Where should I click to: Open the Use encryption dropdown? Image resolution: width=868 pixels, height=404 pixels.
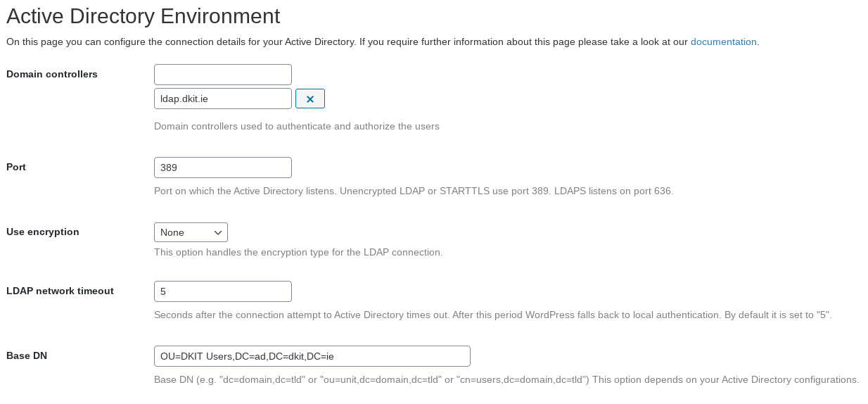(x=191, y=232)
